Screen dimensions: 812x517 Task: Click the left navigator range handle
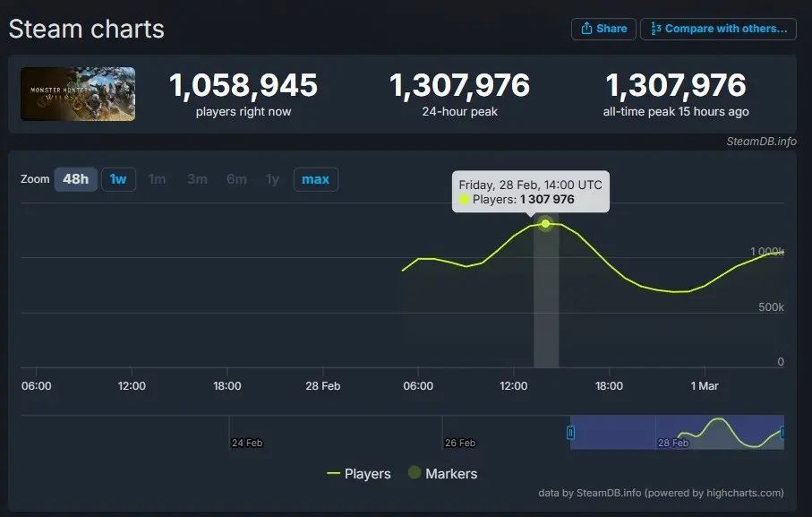pos(570,433)
